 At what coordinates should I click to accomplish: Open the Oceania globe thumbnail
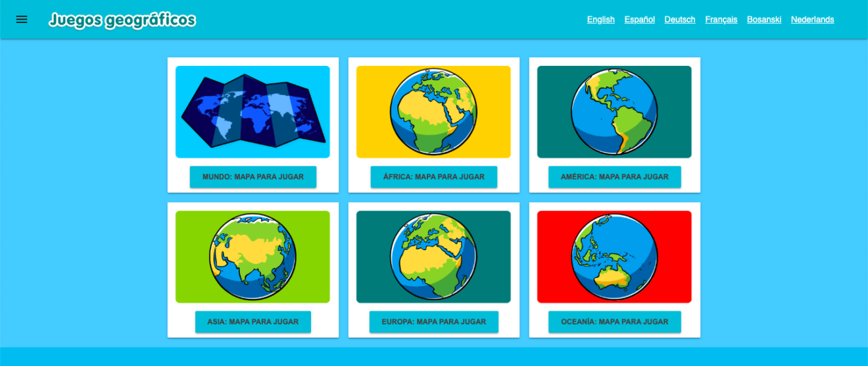tap(614, 257)
